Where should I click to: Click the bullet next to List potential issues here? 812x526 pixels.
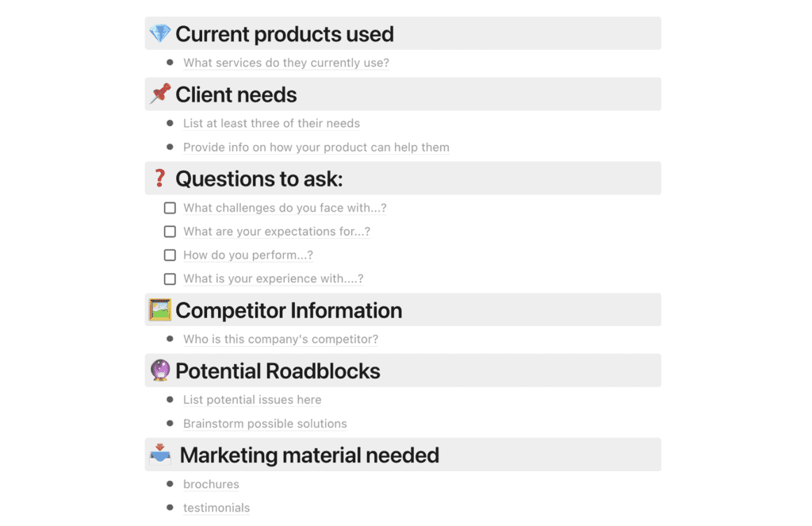point(170,400)
